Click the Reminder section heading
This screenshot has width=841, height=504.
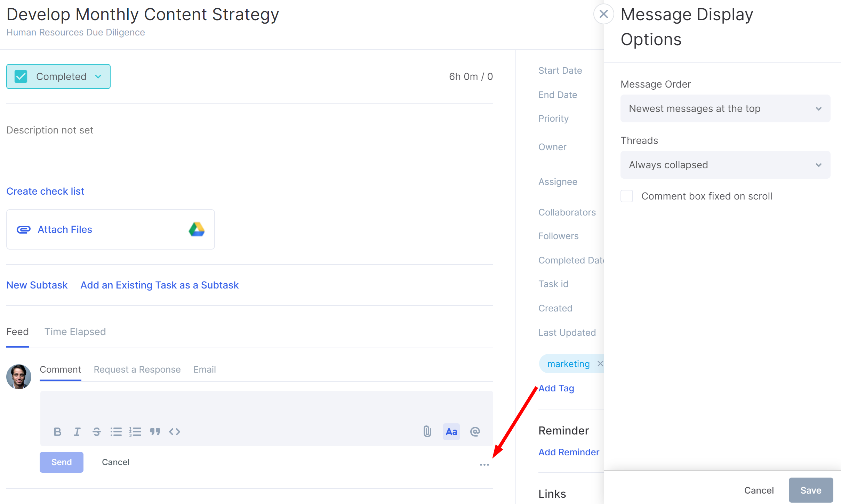(563, 431)
